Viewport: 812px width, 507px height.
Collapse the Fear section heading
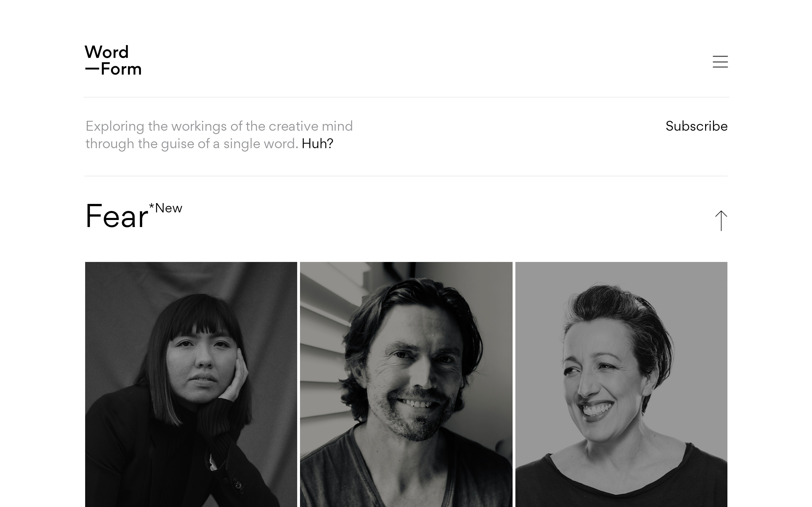click(x=116, y=217)
